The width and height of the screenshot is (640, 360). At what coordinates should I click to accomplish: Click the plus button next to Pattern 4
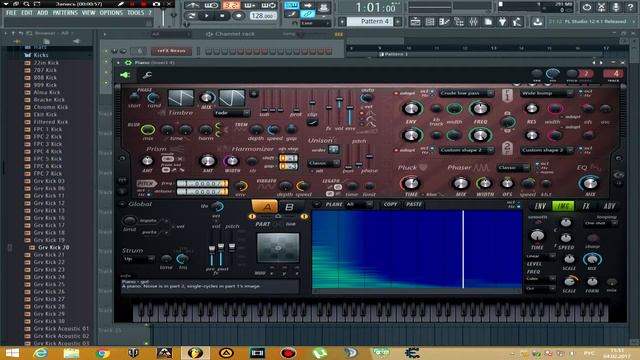click(398, 21)
